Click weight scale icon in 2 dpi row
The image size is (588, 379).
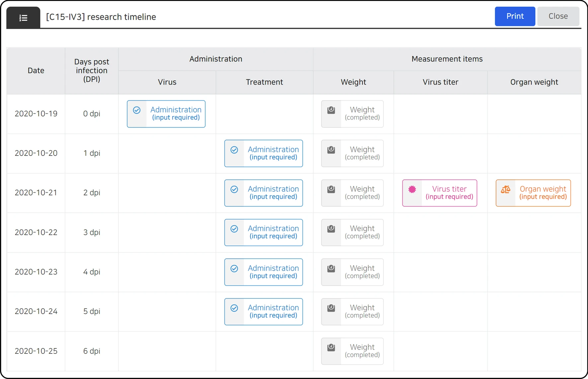(331, 189)
